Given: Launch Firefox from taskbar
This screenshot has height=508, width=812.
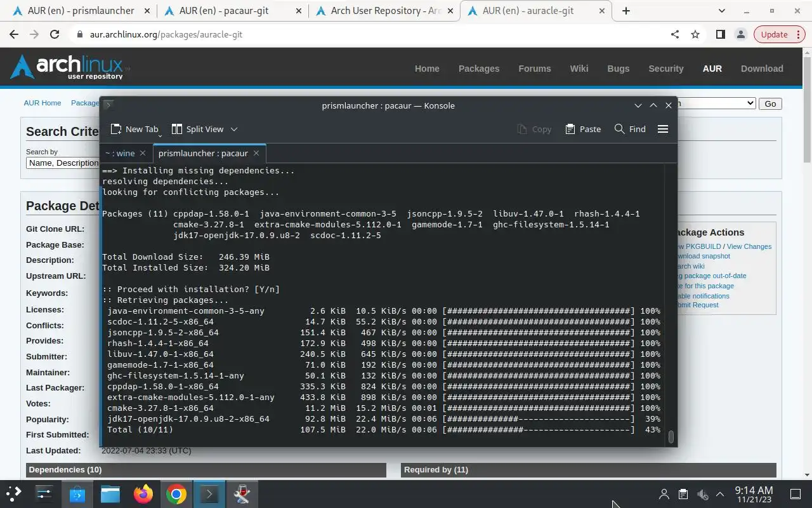Looking at the screenshot, I should pos(143,493).
